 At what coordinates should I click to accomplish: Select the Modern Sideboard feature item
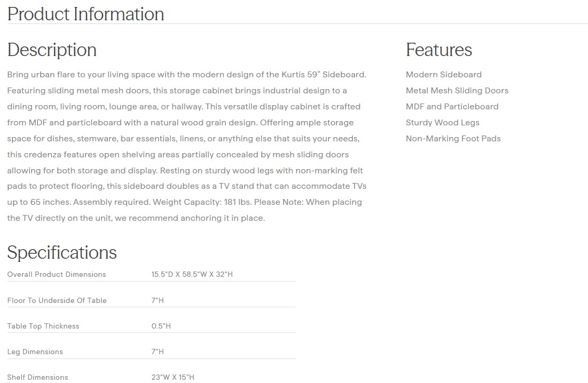pyautogui.click(x=443, y=75)
